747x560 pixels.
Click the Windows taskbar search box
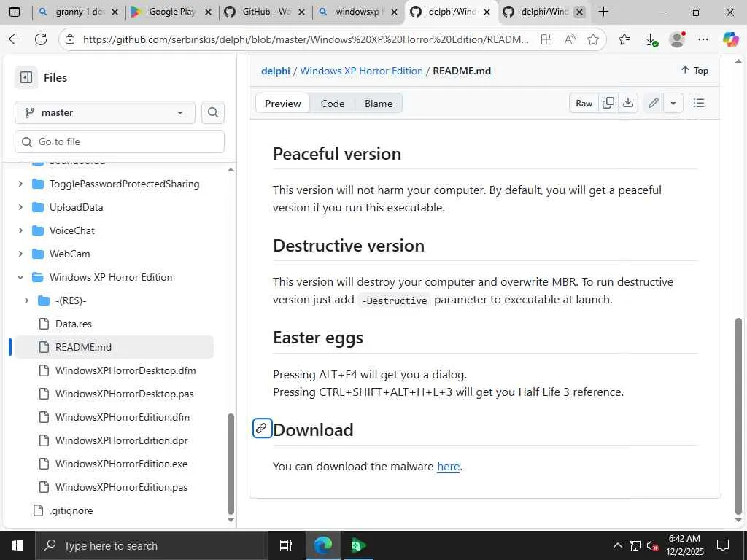coord(152,545)
